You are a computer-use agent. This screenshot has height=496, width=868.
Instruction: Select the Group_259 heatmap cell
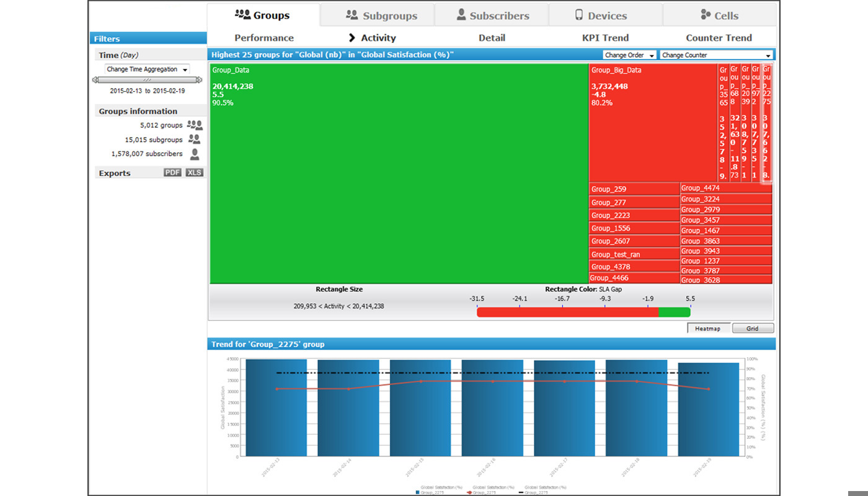tap(634, 189)
